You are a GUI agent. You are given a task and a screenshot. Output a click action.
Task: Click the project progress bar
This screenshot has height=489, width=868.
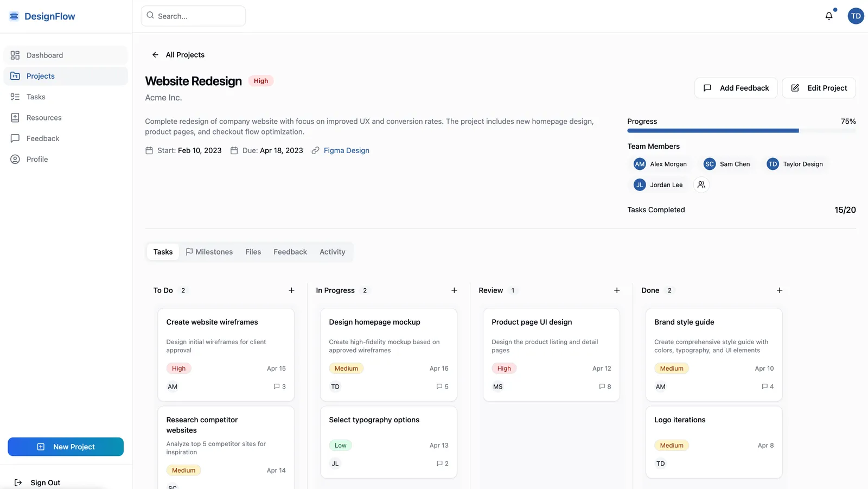tap(742, 131)
